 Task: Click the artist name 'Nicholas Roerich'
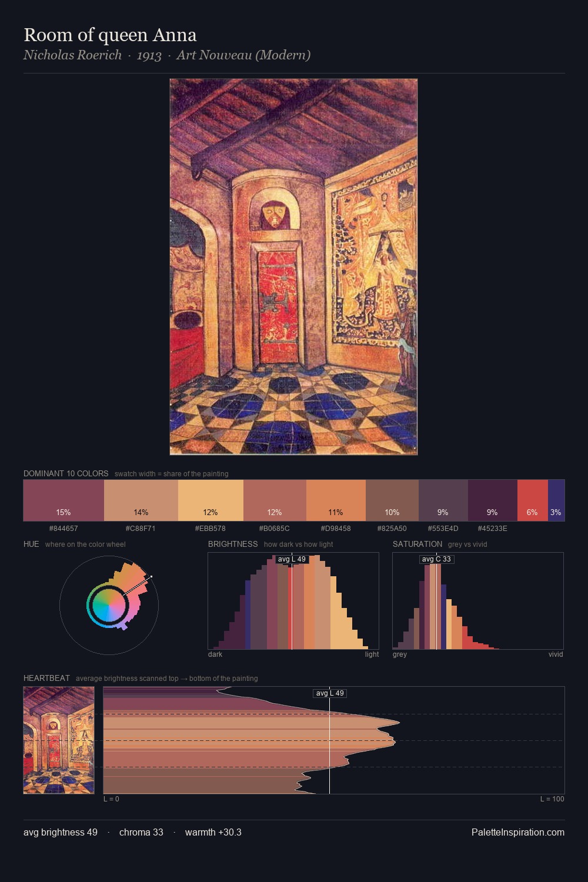coord(72,55)
